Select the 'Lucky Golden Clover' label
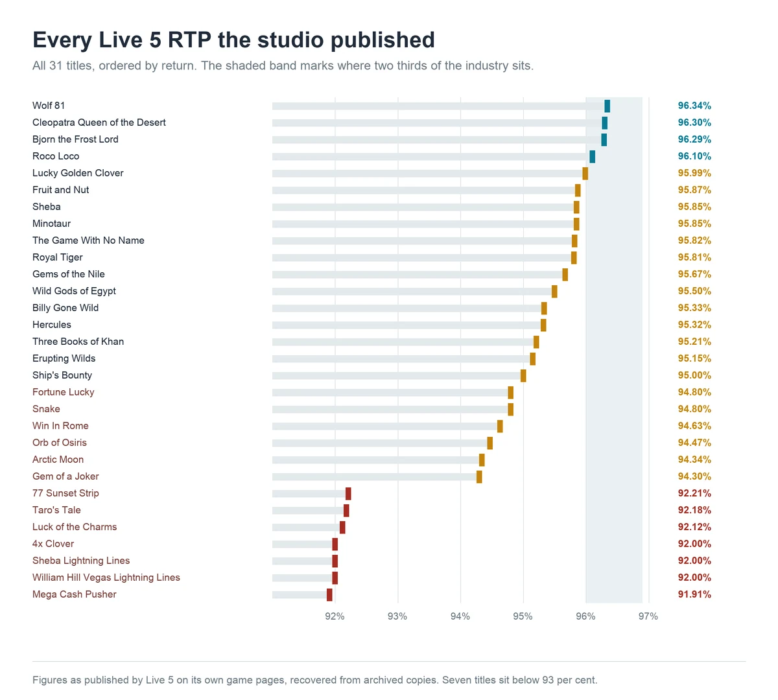Screen dimensions: 778x700 point(78,173)
